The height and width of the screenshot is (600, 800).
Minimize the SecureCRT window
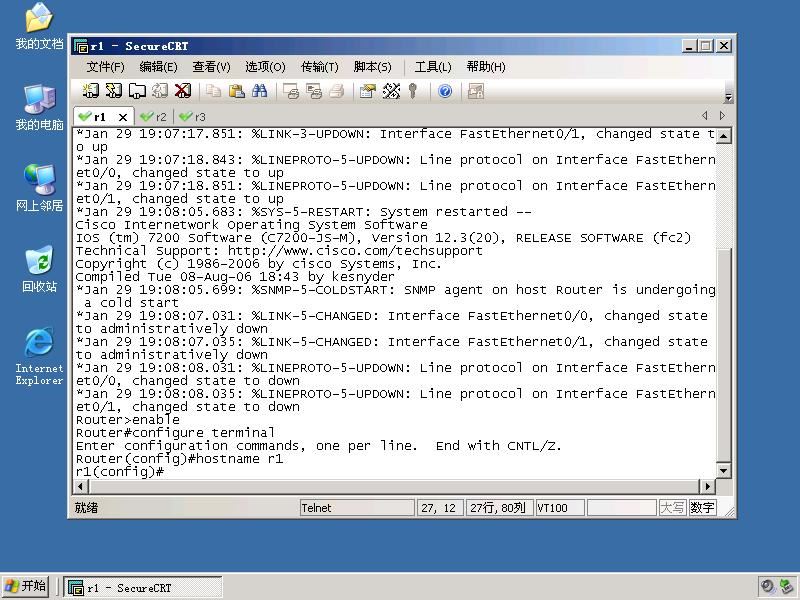click(689, 46)
